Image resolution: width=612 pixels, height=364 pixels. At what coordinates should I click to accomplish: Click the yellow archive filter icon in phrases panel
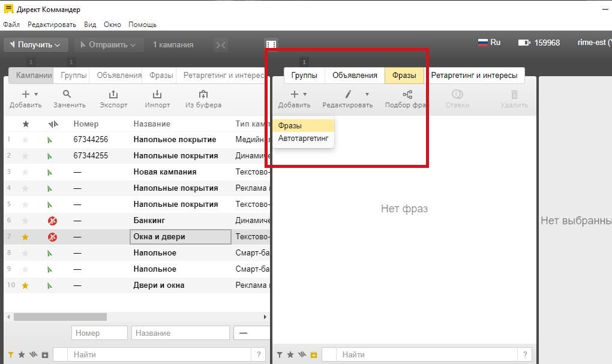pyautogui.click(x=314, y=355)
